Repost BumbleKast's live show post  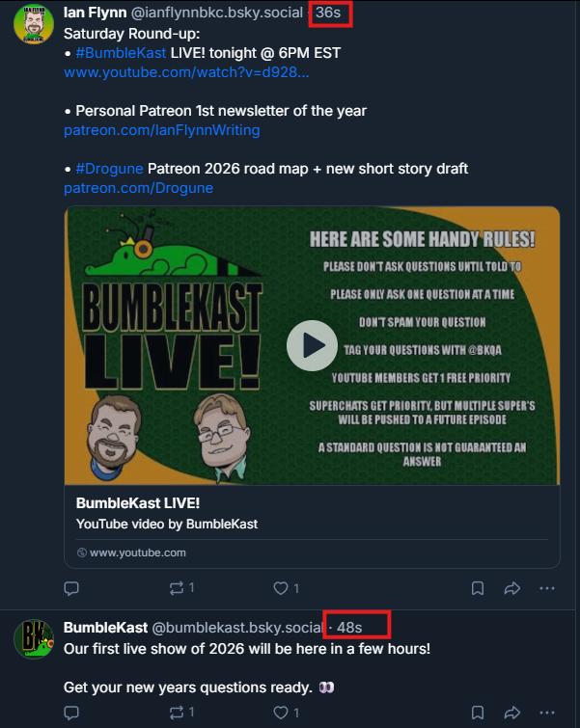178,713
